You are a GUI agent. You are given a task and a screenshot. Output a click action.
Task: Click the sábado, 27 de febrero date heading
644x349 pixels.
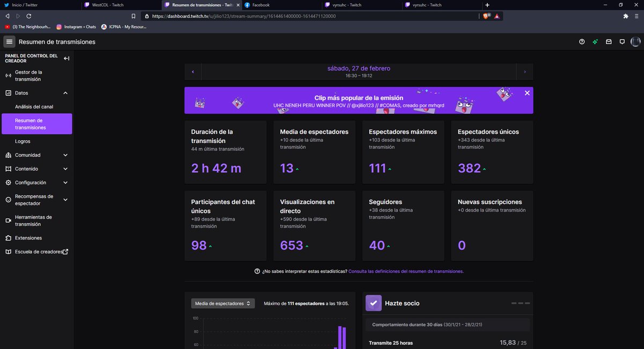tap(359, 68)
